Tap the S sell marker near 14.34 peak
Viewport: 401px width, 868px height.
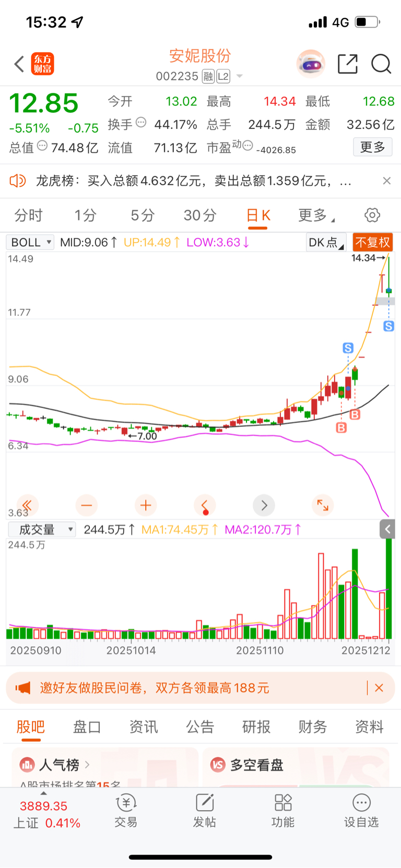[388, 326]
